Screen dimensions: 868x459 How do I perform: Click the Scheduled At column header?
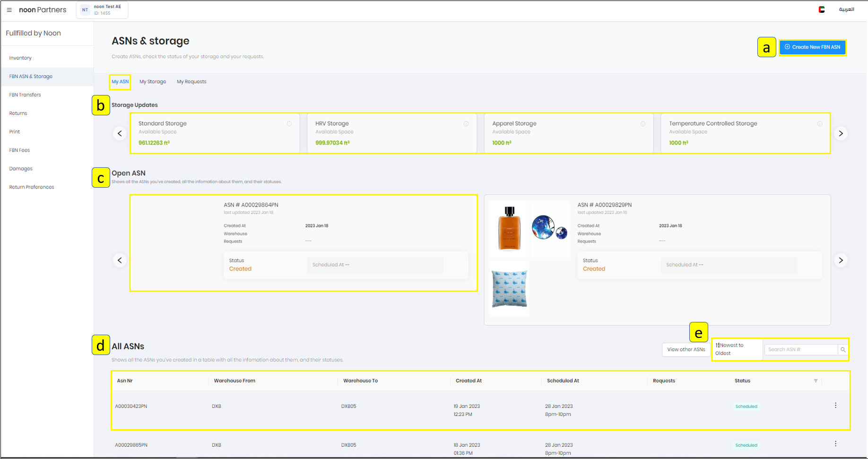563,381
